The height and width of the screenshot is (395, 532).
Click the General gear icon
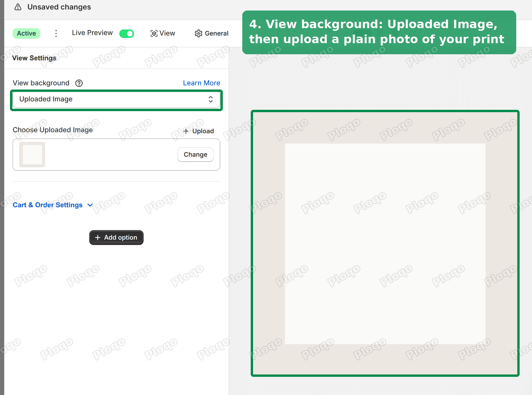pyautogui.click(x=199, y=33)
